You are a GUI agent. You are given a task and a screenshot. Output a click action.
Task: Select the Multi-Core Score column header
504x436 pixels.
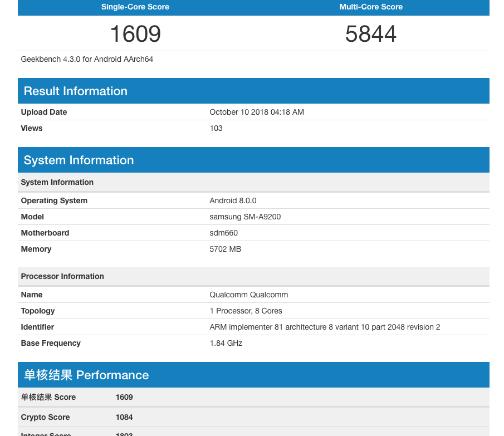pos(371,7)
